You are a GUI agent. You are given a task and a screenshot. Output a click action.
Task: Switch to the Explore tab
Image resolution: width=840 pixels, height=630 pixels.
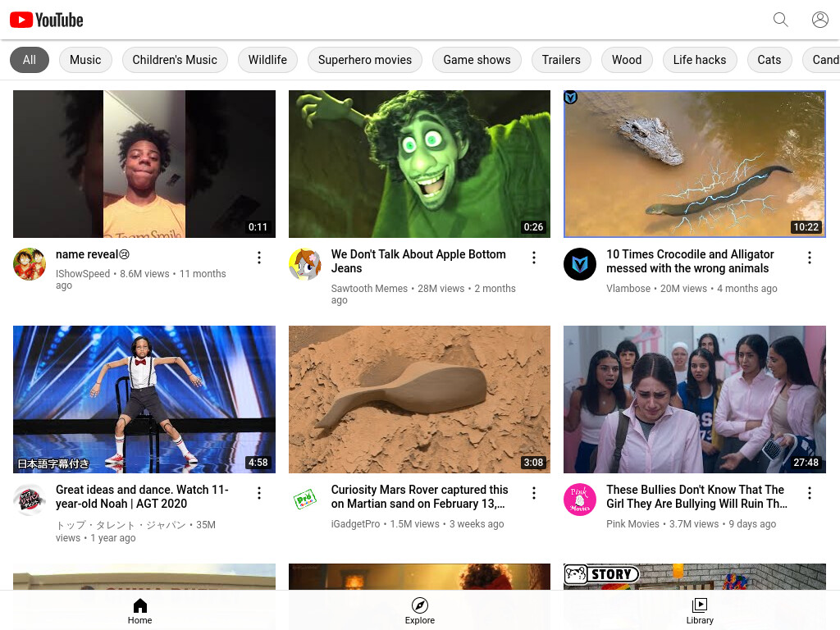pyautogui.click(x=419, y=611)
